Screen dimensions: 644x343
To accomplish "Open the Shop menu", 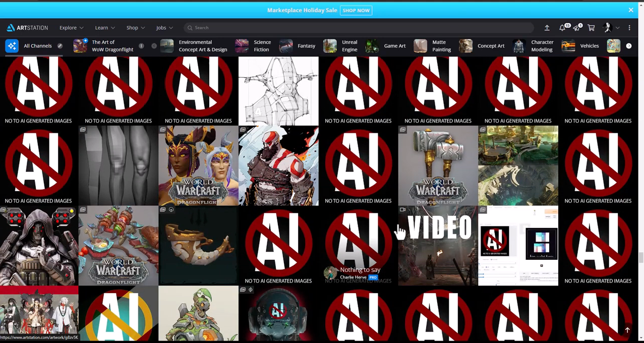I will click(135, 28).
